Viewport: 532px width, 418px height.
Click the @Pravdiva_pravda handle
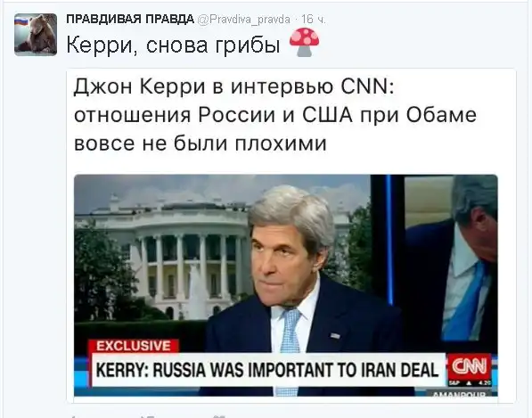point(243,20)
